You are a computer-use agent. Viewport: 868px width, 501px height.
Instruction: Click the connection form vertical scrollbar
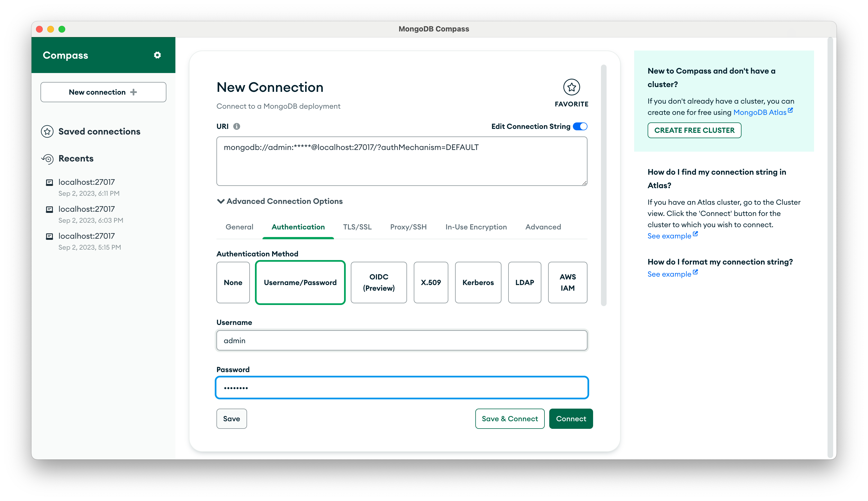point(603,186)
